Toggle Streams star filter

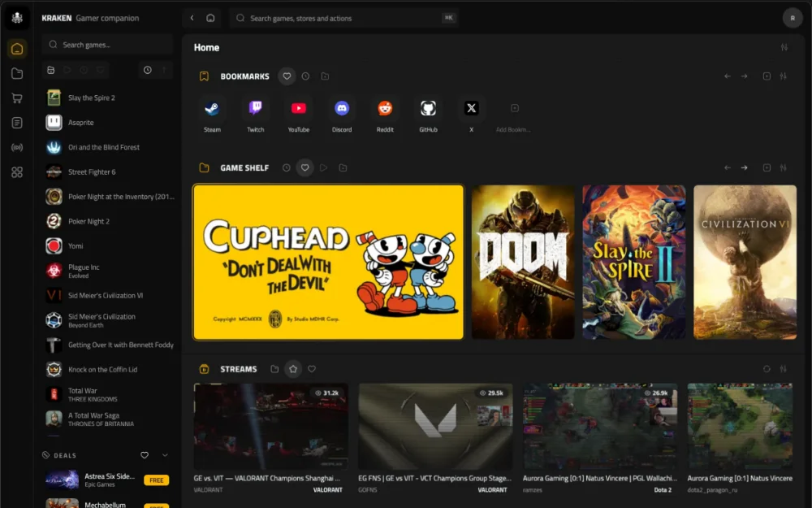click(x=293, y=369)
